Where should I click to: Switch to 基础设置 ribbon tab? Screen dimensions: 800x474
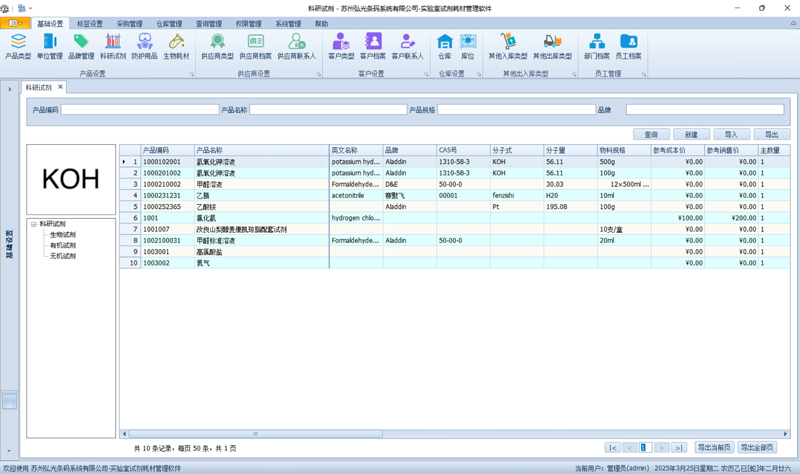click(x=50, y=23)
